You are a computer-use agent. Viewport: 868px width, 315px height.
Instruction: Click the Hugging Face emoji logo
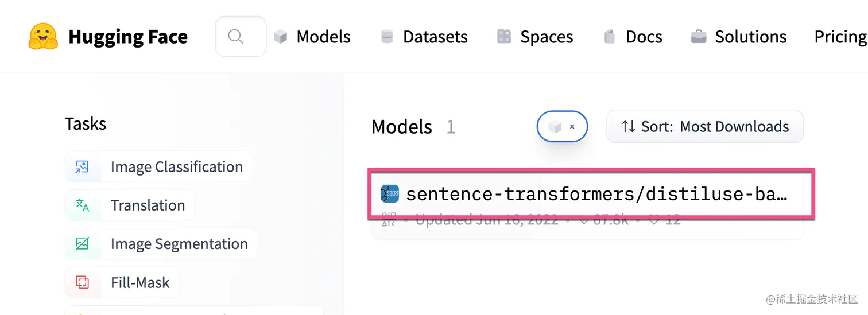click(x=43, y=37)
